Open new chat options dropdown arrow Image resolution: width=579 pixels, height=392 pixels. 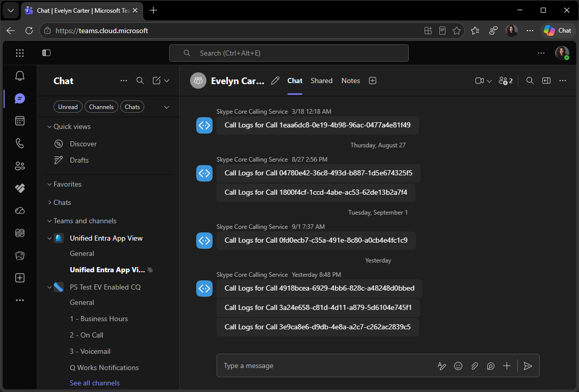(x=167, y=81)
